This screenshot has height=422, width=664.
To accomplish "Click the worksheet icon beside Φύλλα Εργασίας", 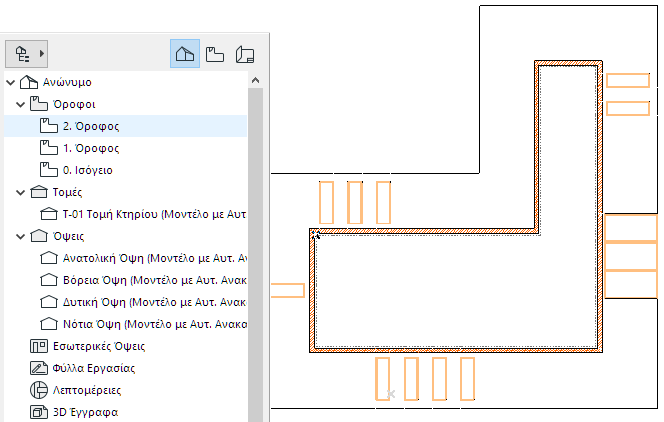I will coord(39,368).
